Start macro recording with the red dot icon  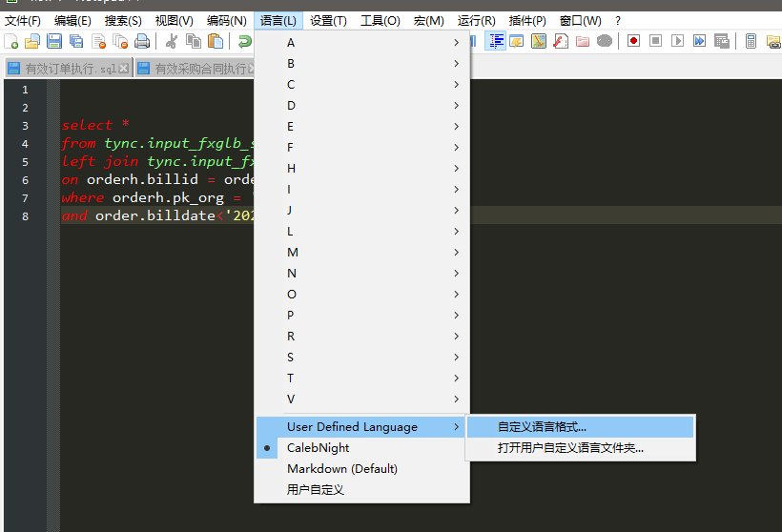pyautogui.click(x=634, y=41)
